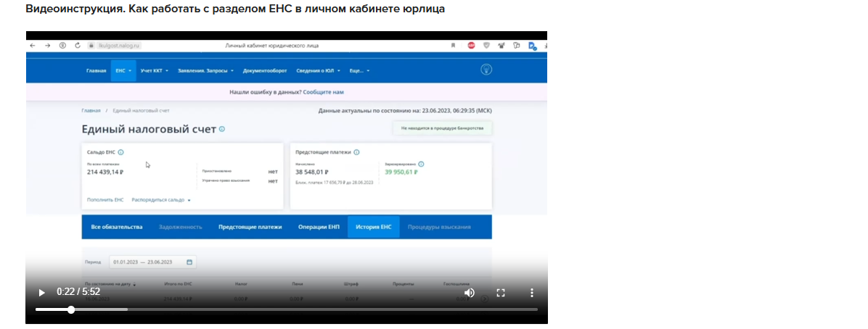868x329 pixels.
Task: Open the Распорядиться сальдо dropdown
Action: pos(160,199)
